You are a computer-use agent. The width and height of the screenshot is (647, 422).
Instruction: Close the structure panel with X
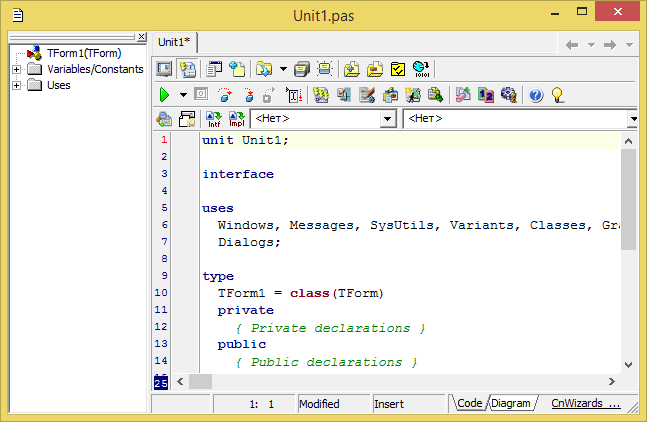[142, 37]
